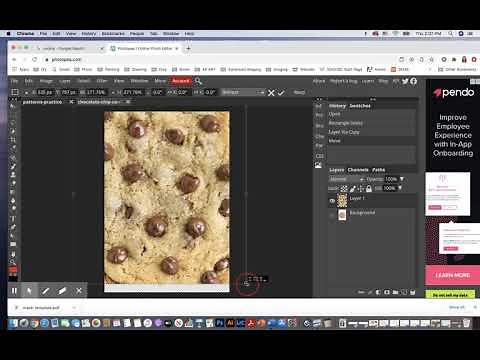This screenshot has height=360, width=480.
Task: Toggle lock all padlock icon
Action: (369, 189)
